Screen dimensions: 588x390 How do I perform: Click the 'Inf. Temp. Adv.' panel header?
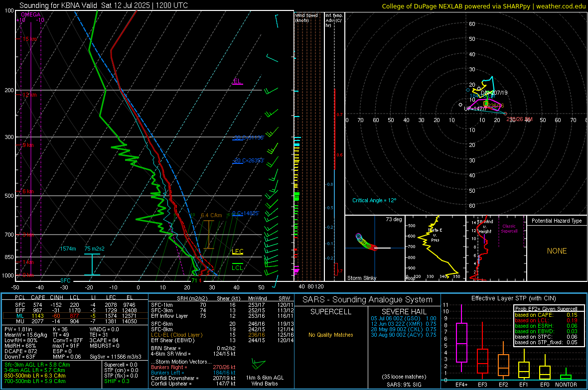tap(334, 20)
